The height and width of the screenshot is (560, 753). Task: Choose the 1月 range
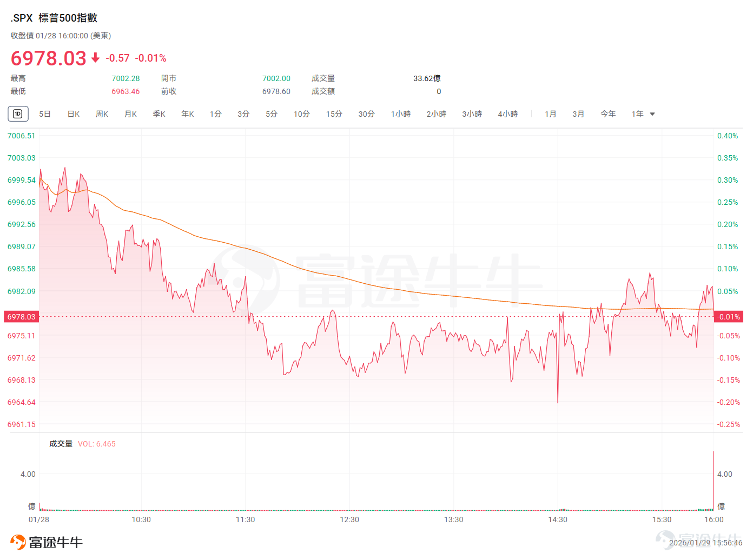(551, 114)
